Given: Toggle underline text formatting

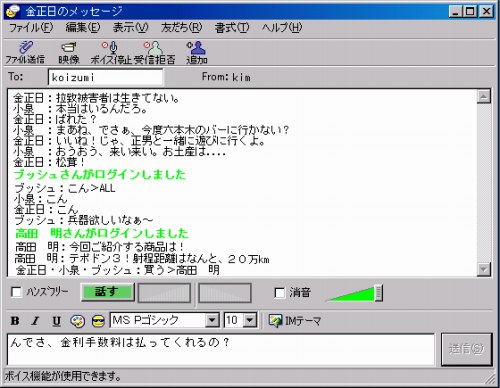Looking at the screenshot, I should point(56,321).
